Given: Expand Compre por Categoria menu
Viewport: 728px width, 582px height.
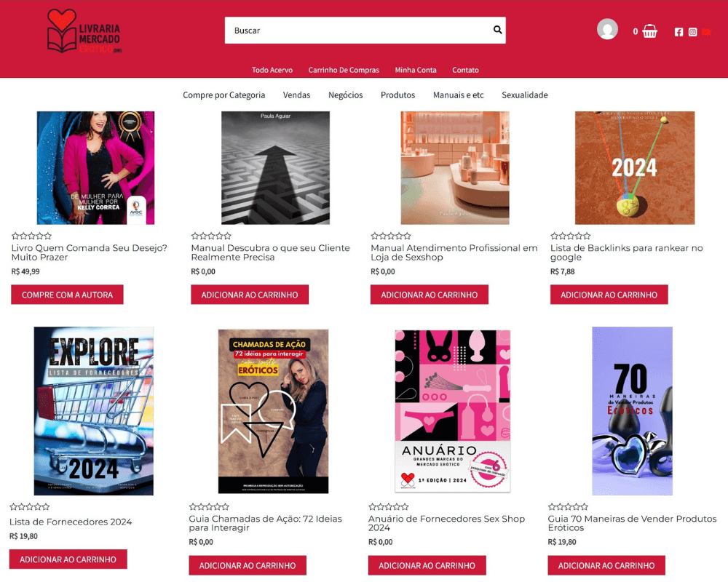Looking at the screenshot, I should 223,95.
